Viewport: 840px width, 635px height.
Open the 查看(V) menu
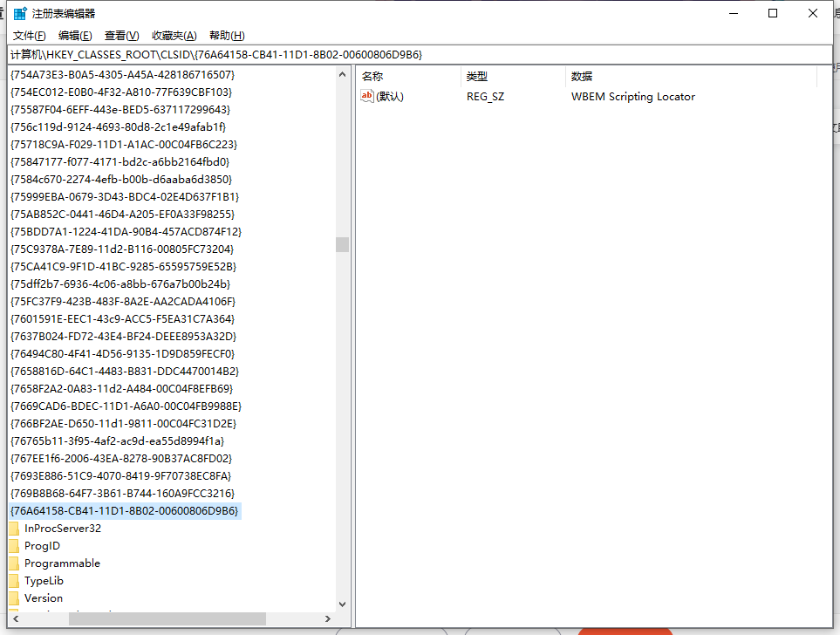point(121,36)
